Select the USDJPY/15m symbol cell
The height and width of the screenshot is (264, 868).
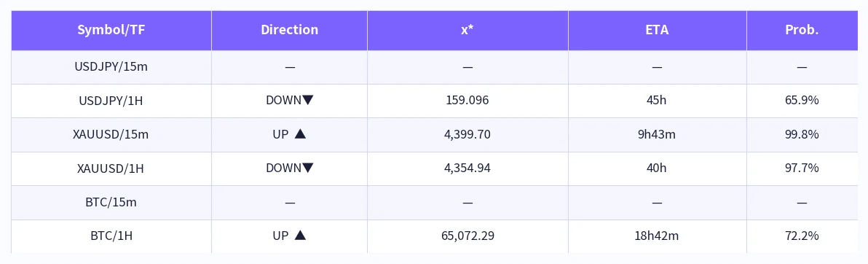coord(111,67)
